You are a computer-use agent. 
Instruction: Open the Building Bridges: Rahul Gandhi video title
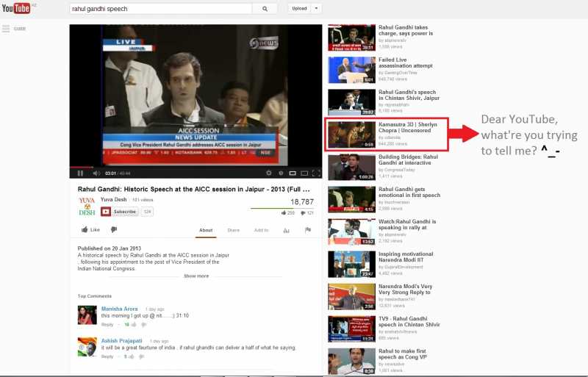coord(408,159)
